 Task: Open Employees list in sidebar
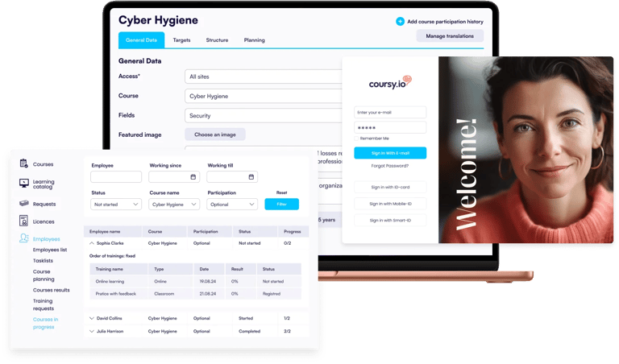click(50, 250)
